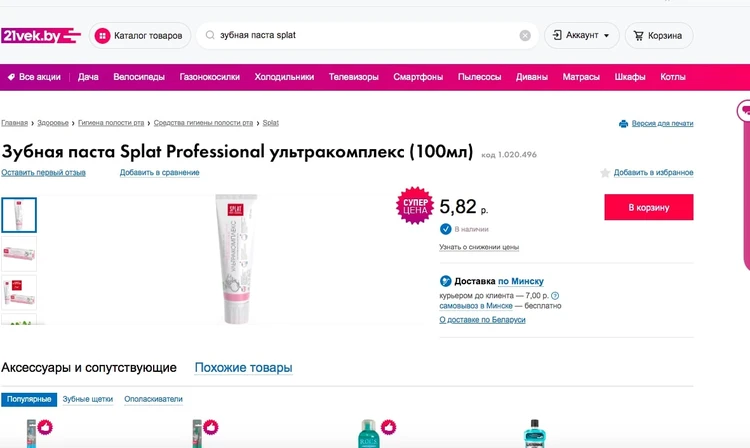
Task: Open the chat widget on right edge
Action: [743, 110]
